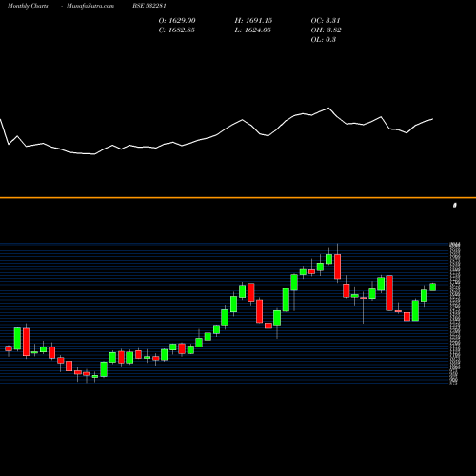Viewport: 476px width, 476px height.
Task: Click the 'OH: 3.82' reading
Action: click(327, 30)
